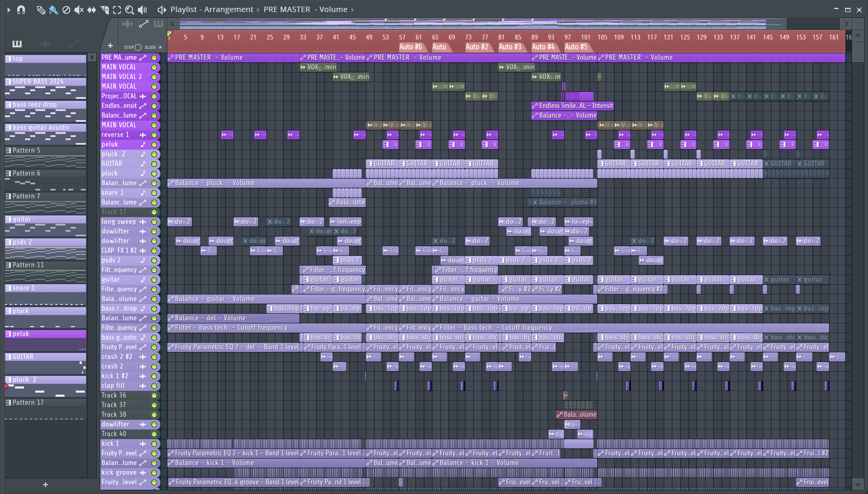The image size is (868, 494).
Task: Open arrow after PRE MASTER - Volume
Action: pos(353,10)
